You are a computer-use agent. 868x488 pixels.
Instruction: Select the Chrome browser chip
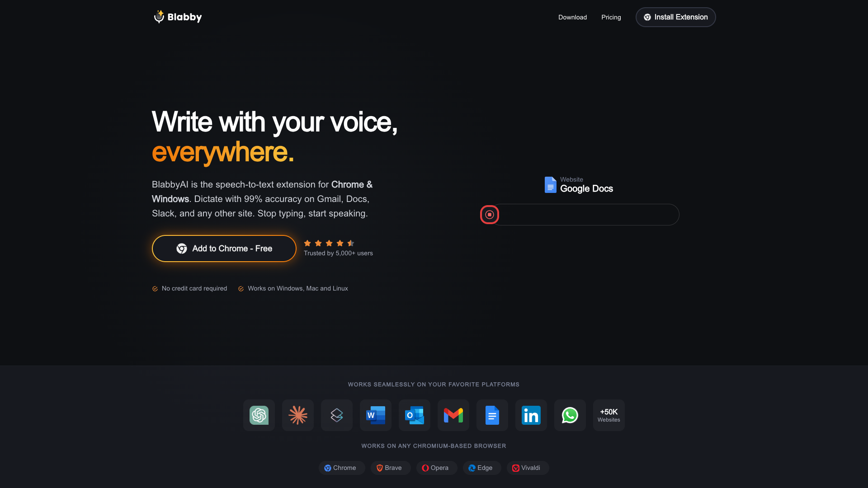click(x=342, y=468)
